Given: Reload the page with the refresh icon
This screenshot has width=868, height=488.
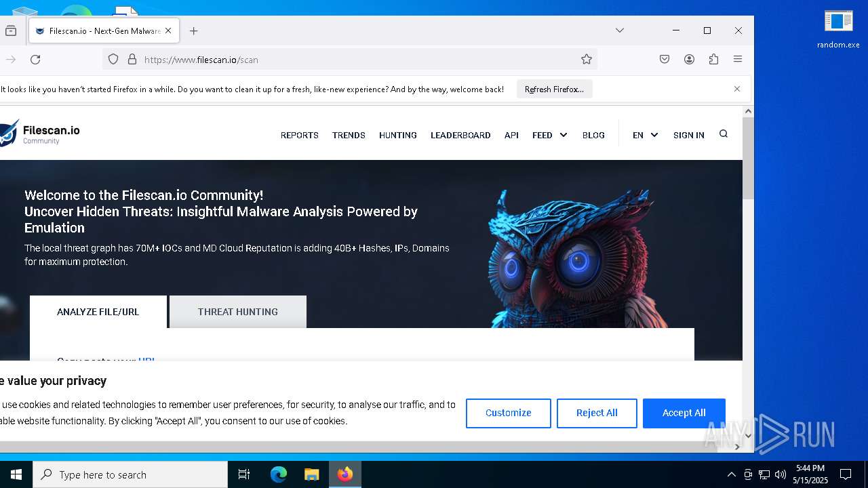Looking at the screenshot, I should [x=35, y=60].
